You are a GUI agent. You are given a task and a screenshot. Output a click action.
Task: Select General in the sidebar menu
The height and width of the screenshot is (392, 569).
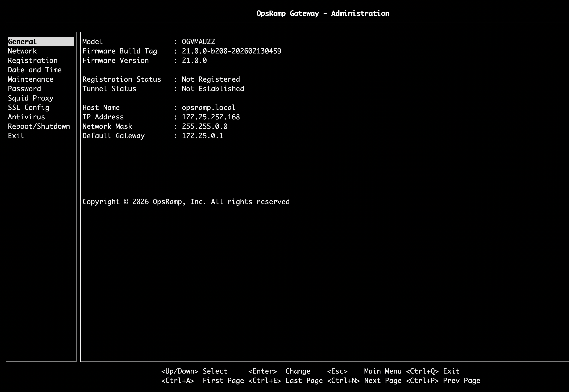point(22,41)
